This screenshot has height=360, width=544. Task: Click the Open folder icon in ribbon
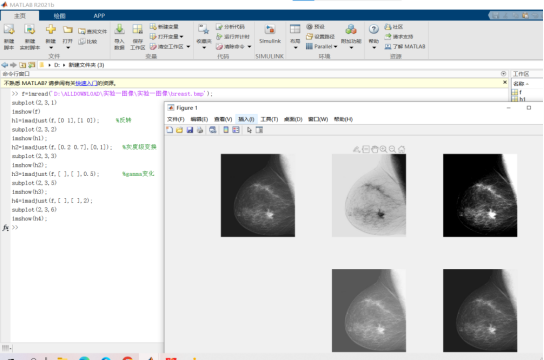pyautogui.click(x=68, y=30)
